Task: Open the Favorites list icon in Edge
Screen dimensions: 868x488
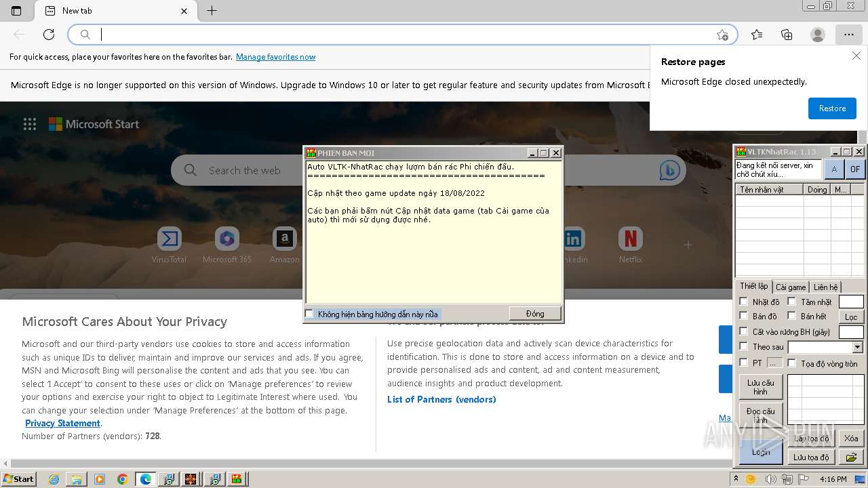Action: (x=757, y=35)
